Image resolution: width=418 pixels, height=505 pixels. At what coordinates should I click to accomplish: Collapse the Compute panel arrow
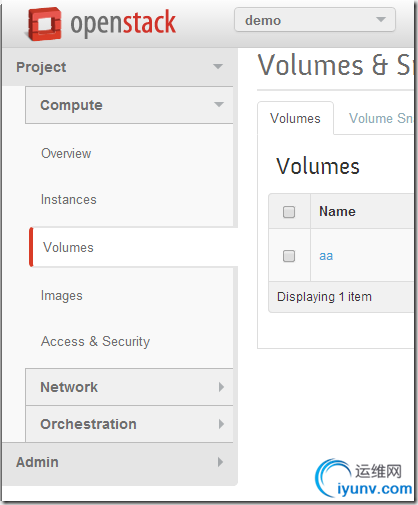219,105
